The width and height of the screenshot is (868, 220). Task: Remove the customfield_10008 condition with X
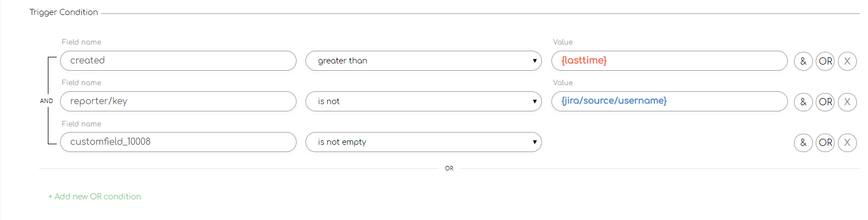click(847, 142)
